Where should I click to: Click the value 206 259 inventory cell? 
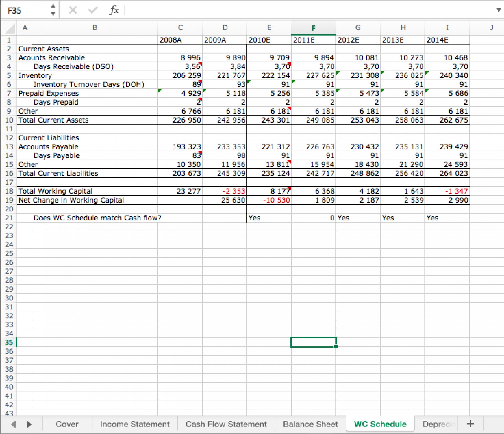click(x=180, y=76)
